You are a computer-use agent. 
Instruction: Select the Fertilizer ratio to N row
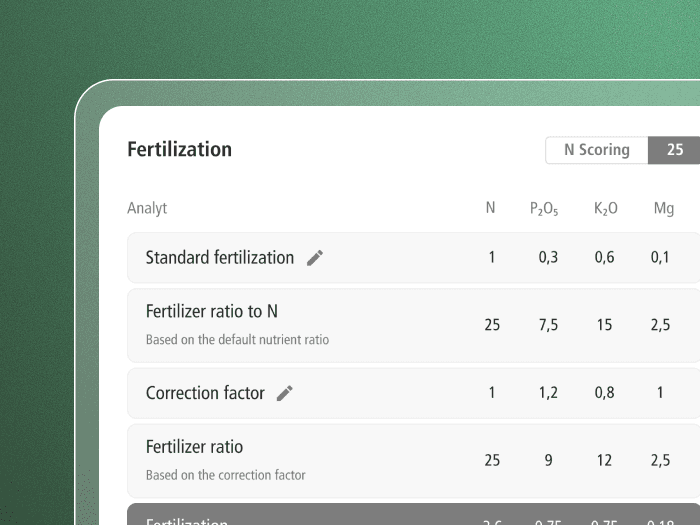(211, 312)
